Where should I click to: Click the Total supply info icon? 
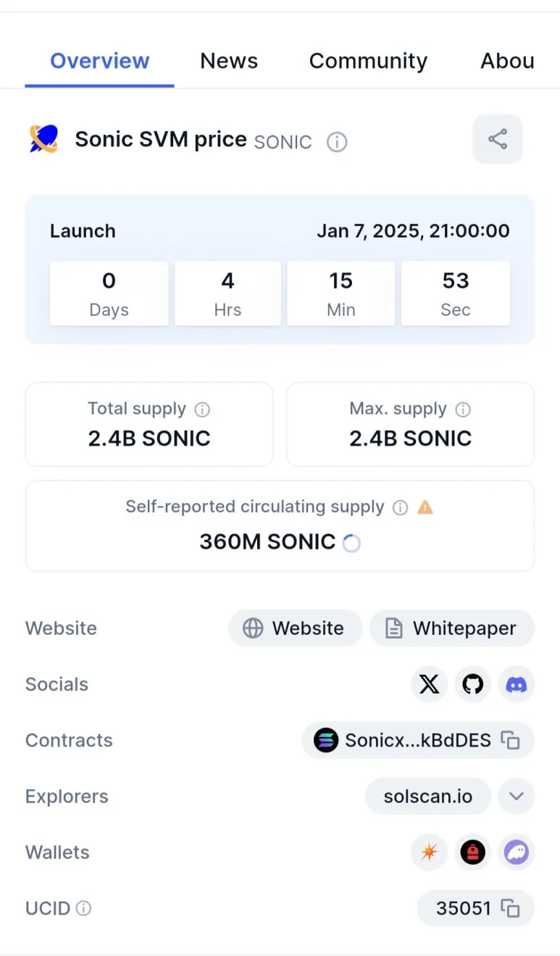pyautogui.click(x=203, y=410)
